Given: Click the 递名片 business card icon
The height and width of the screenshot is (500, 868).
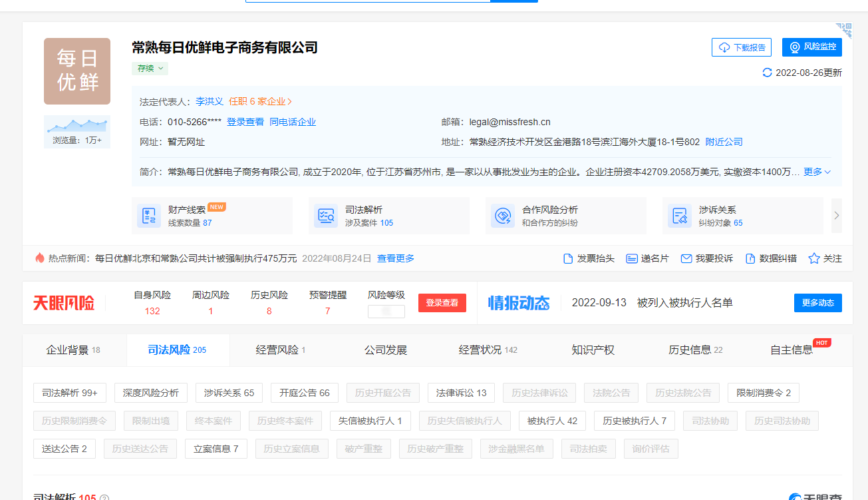Looking at the screenshot, I should click(x=632, y=258).
